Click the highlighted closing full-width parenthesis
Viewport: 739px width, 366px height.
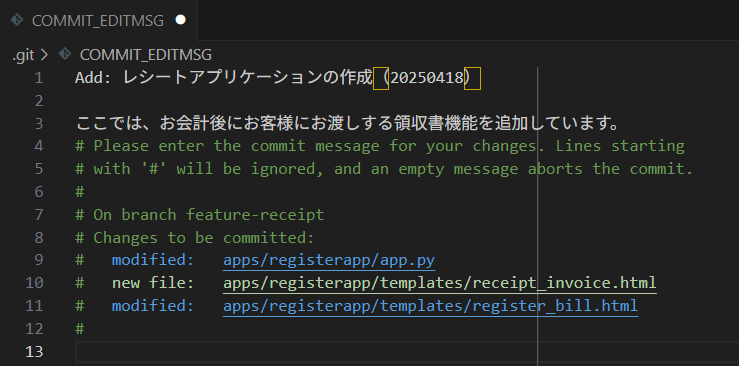[x=473, y=78]
